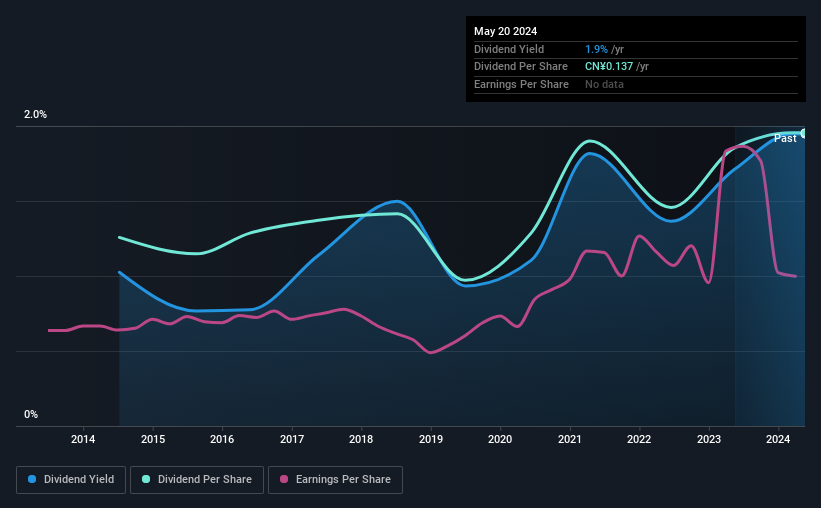Click the data point marker at chart end
821x508 pixels.
(804, 134)
